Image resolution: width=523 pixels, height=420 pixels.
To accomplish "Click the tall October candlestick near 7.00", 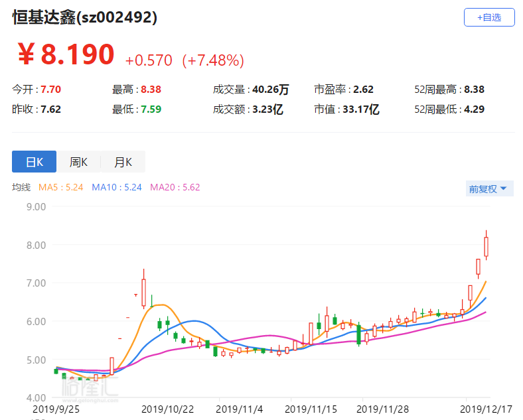I will pyautogui.click(x=143, y=293).
